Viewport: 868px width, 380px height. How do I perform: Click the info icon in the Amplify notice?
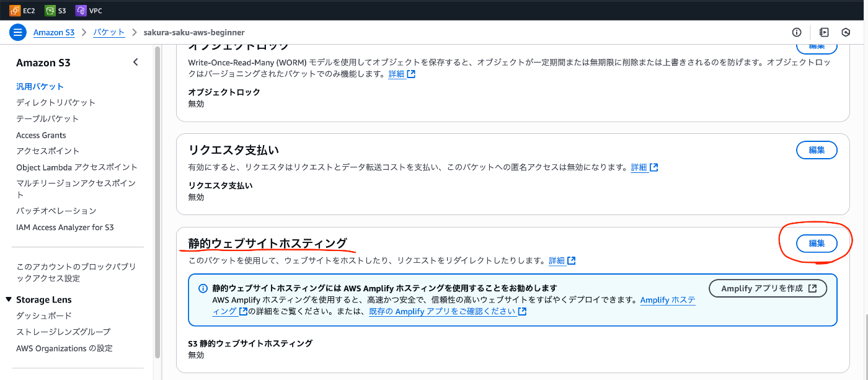point(202,288)
